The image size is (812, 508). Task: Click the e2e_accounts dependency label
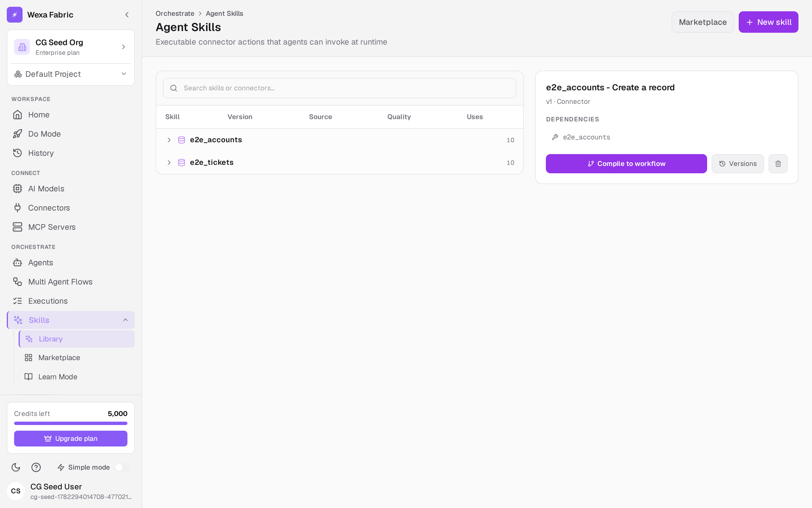tap(586, 137)
